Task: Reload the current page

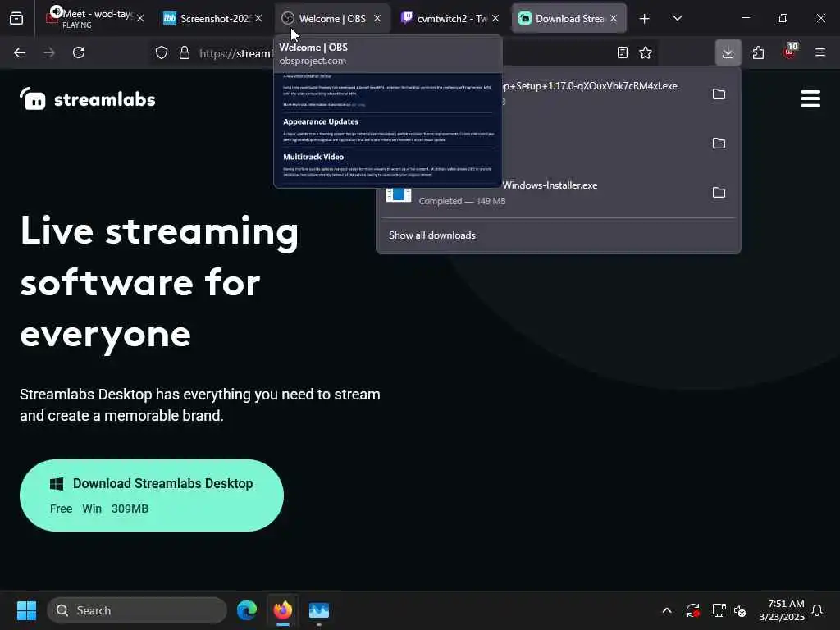Action: [x=79, y=52]
